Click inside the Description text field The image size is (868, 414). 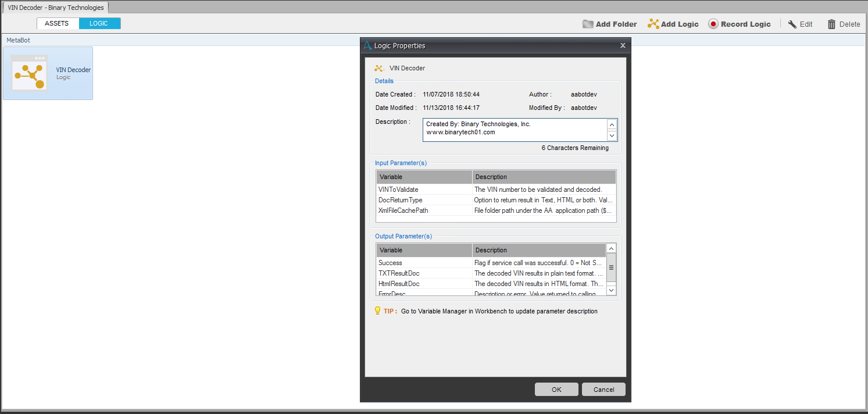[515, 130]
